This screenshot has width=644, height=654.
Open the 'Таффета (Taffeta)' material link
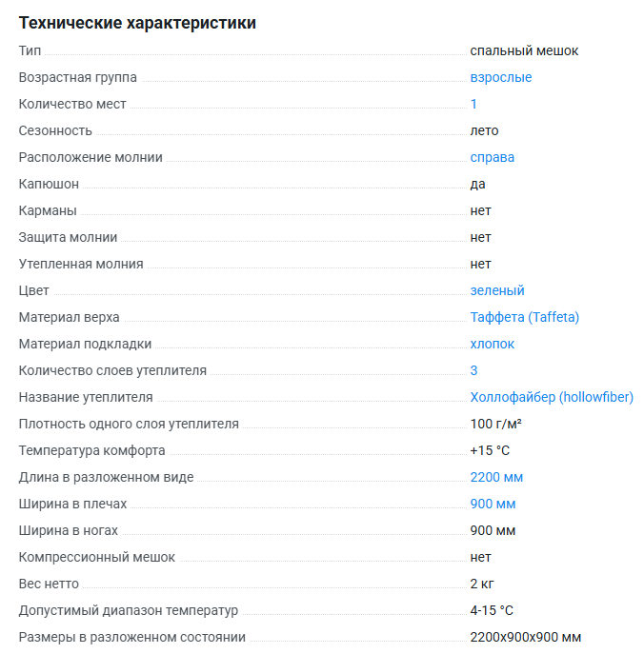[524, 317]
